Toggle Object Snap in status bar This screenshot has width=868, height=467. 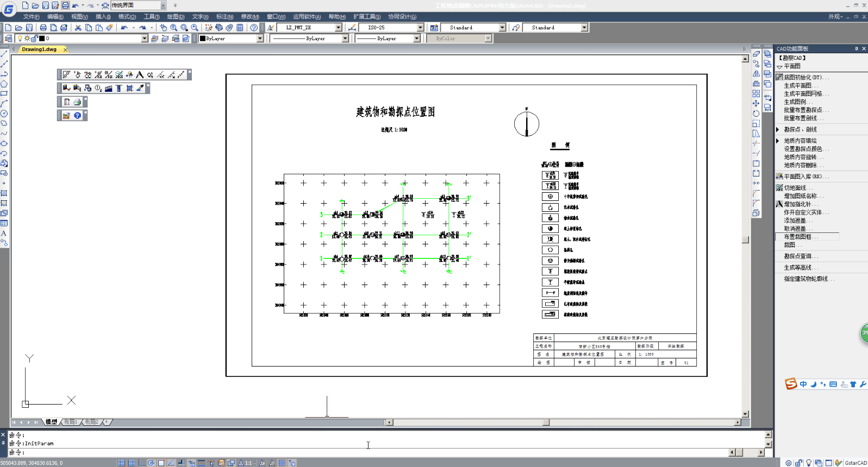(x=161, y=463)
